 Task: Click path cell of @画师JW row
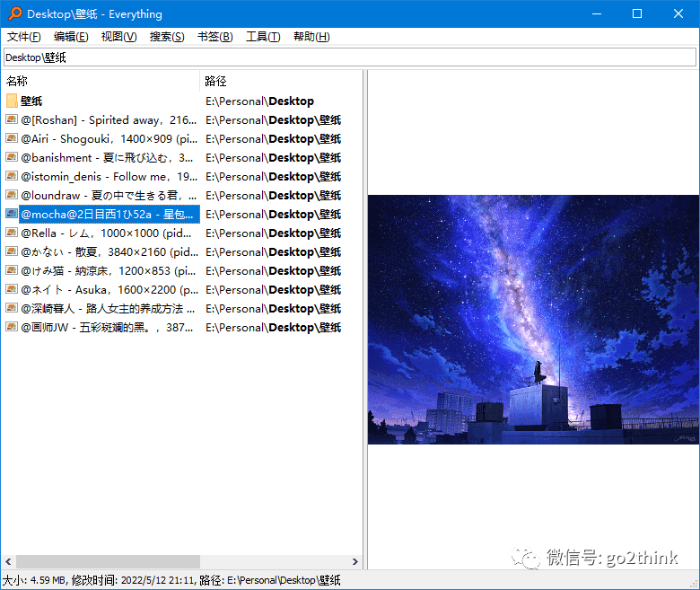pyautogui.click(x=273, y=328)
